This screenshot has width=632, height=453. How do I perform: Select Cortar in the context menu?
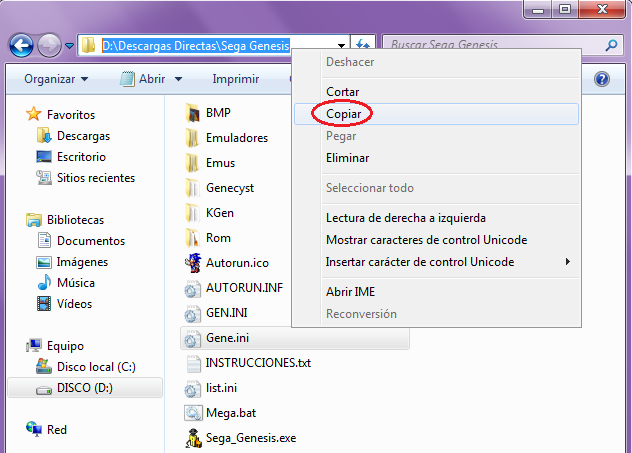coord(437,92)
